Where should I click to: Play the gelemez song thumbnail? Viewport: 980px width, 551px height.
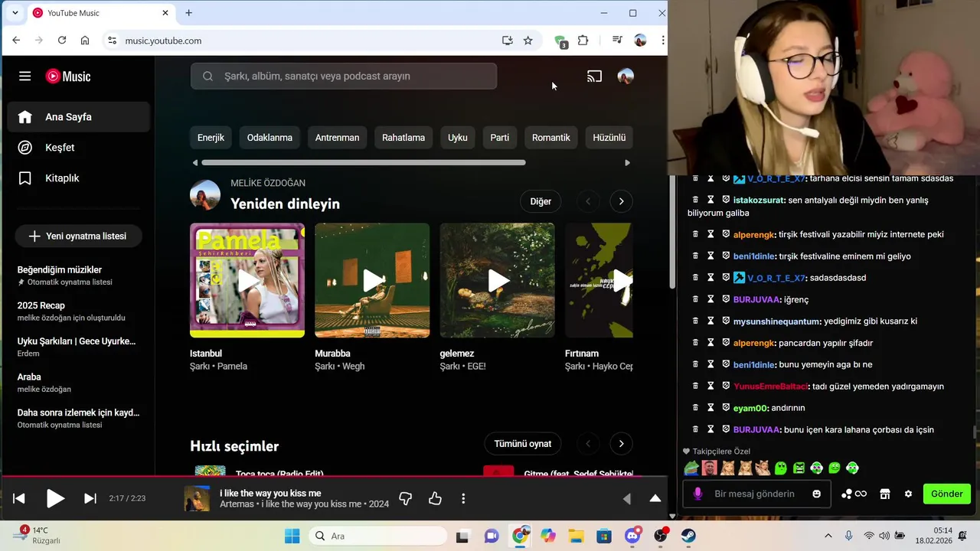497,280
